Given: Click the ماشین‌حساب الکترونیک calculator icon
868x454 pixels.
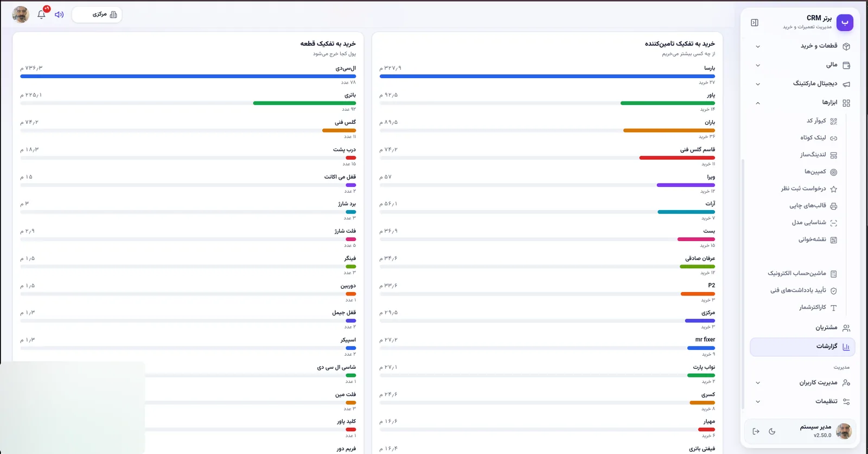Looking at the screenshot, I should [x=834, y=274].
